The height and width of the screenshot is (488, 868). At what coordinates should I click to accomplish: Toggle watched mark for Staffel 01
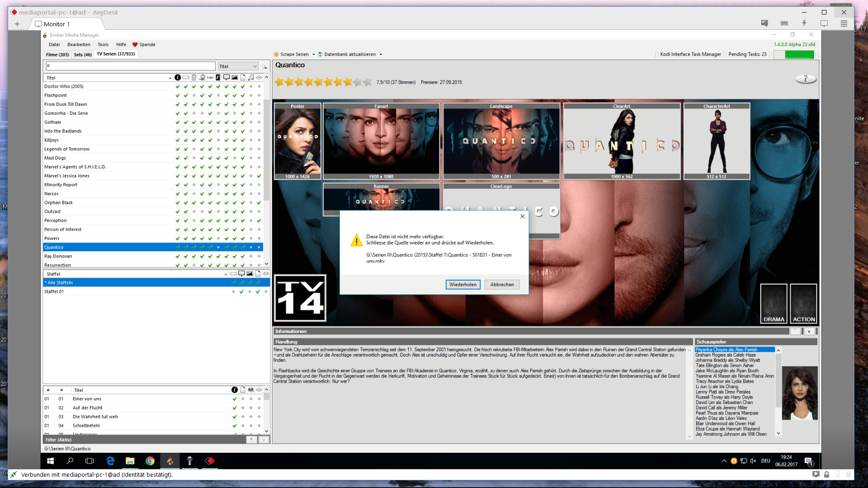266,292
